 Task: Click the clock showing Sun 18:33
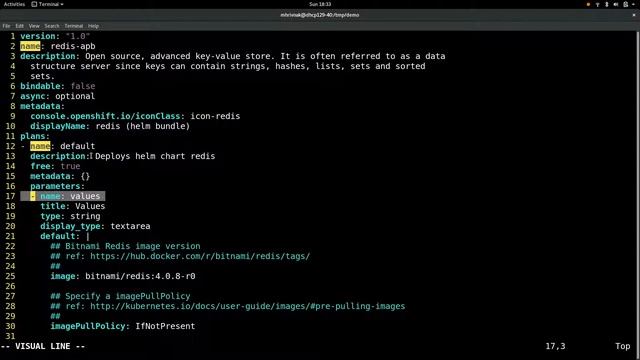pyautogui.click(x=320, y=4)
